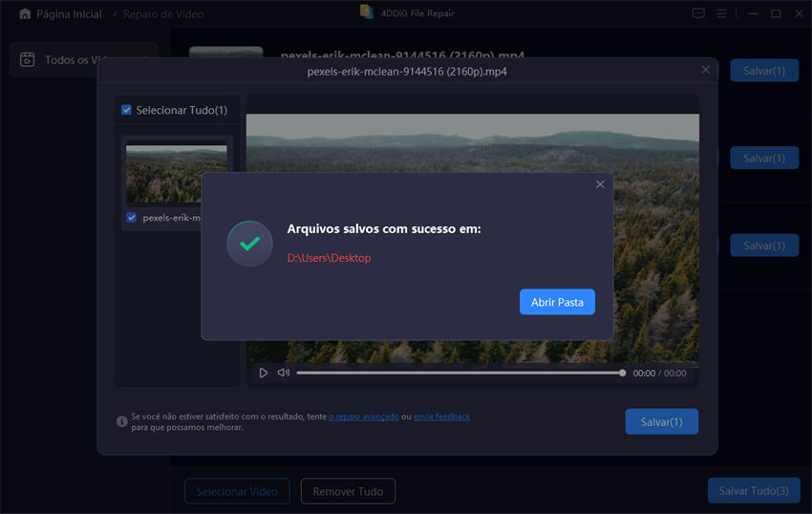This screenshot has height=514, width=812.
Task: Click the info icon beside the hint text
Action: tap(121, 421)
